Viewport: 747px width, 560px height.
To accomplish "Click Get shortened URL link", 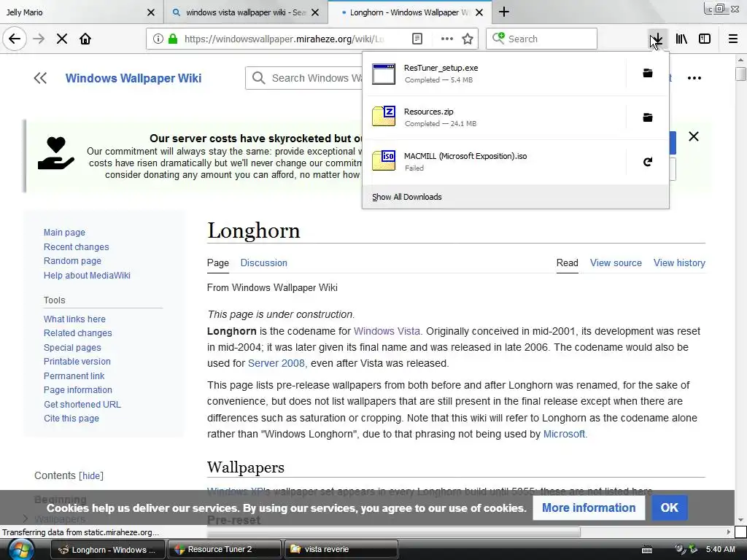I will [82, 404].
